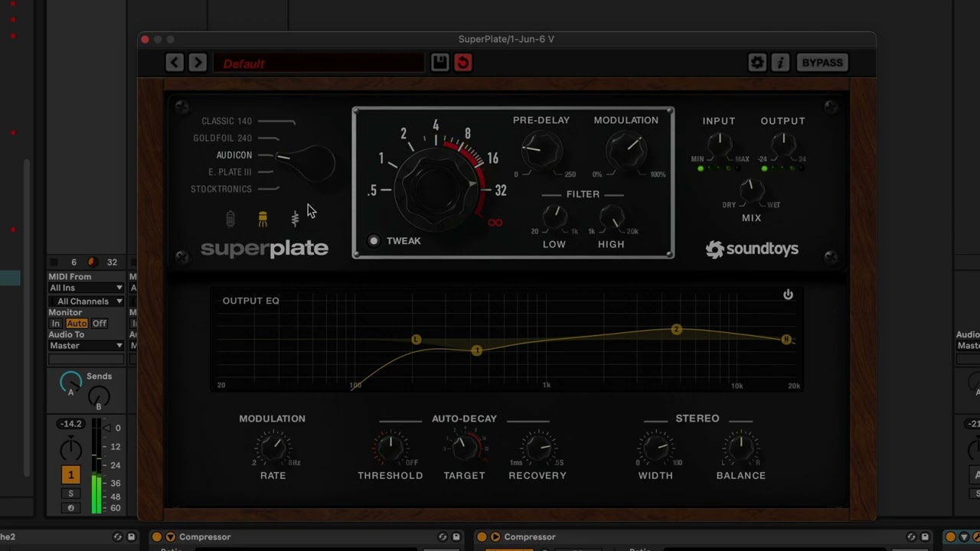Toggle the first Compressor device activator
The height and width of the screenshot is (551, 980).
click(x=156, y=537)
